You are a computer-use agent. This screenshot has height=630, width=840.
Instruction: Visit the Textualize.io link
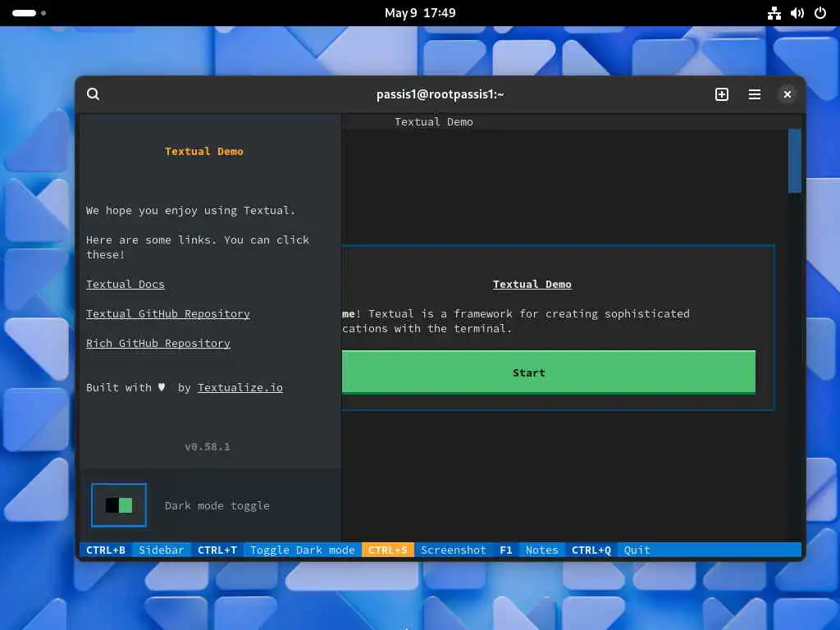[240, 388]
